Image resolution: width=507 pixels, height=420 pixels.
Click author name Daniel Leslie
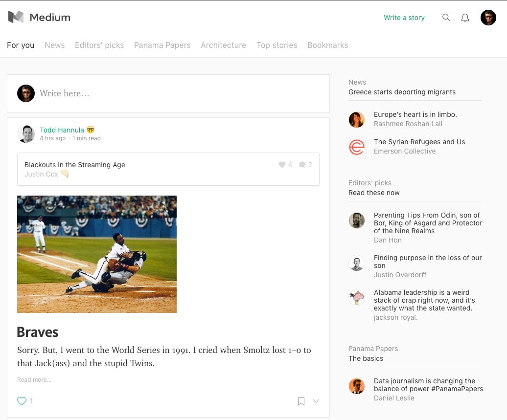click(394, 398)
